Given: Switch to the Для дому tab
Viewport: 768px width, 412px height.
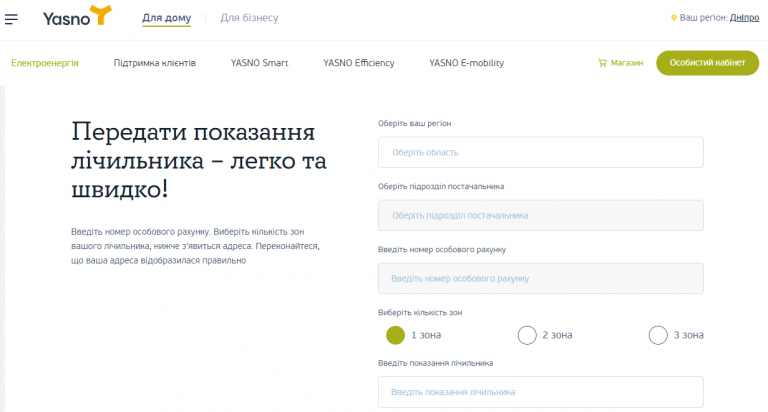Looking at the screenshot, I should click(167, 18).
